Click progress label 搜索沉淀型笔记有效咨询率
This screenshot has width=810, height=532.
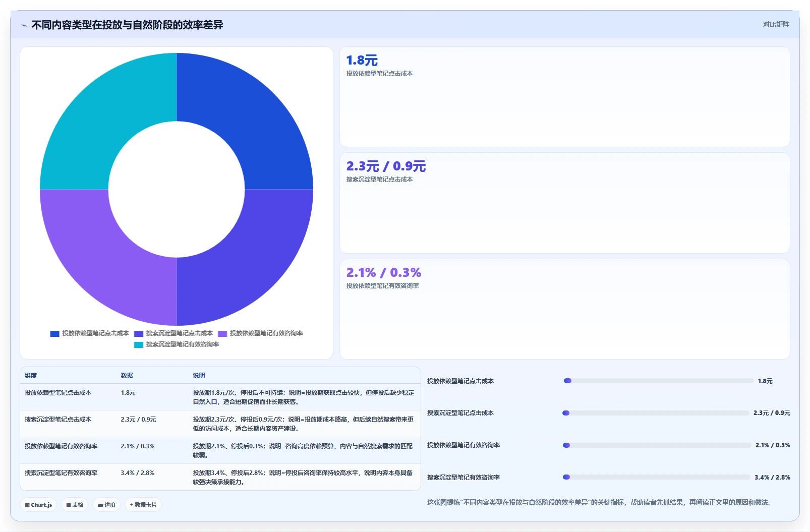pyautogui.click(x=464, y=478)
